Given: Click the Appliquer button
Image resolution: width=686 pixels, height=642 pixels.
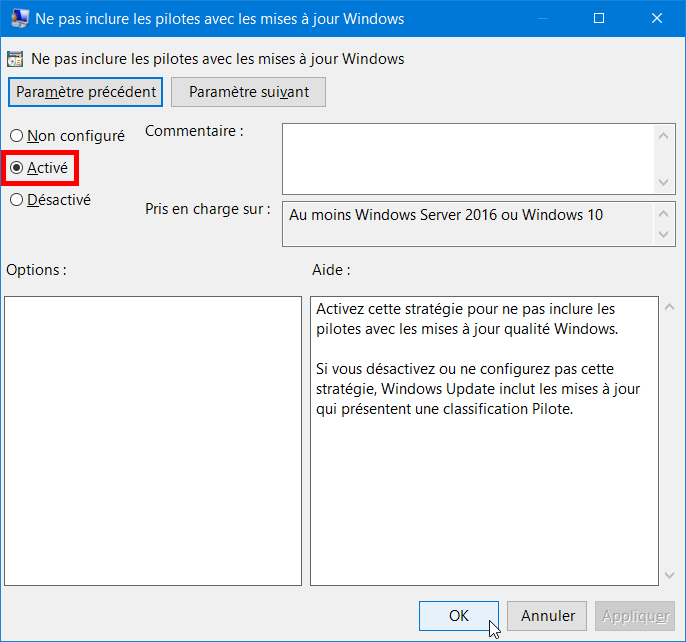Looking at the screenshot, I should click(x=635, y=616).
